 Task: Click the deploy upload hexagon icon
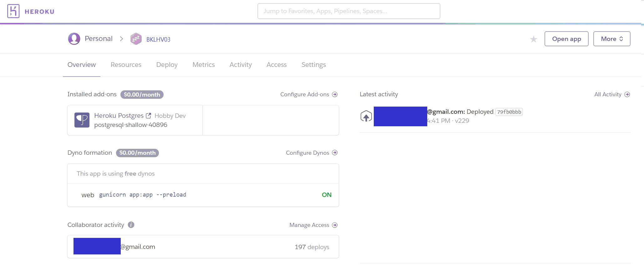366,116
